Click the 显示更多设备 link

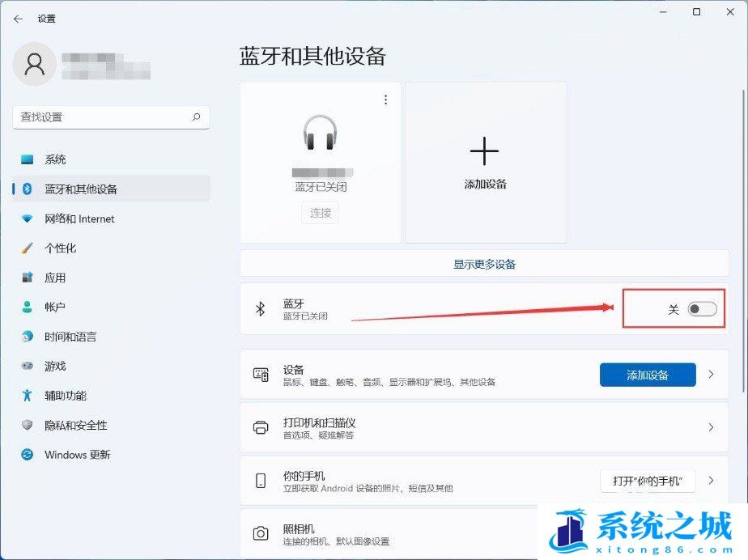point(484,264)
